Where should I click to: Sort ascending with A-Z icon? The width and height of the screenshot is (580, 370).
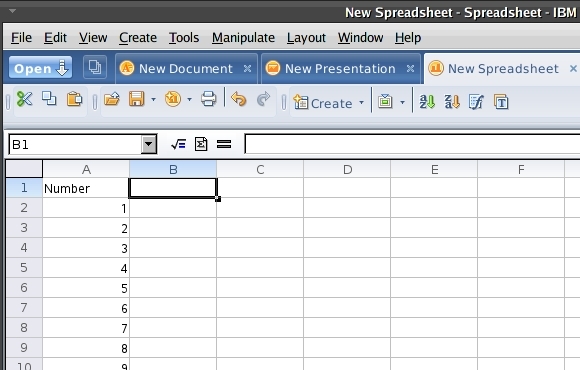click(427, 101)
